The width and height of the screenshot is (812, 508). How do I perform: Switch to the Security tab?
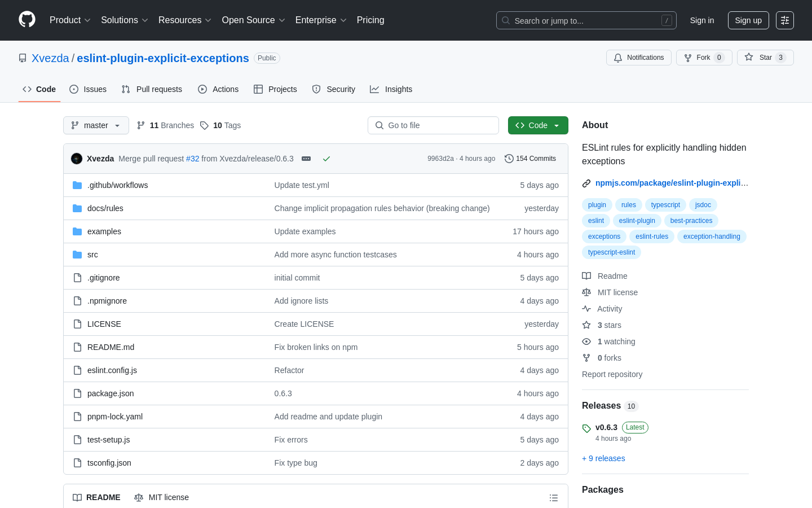(x=334, y=89)
